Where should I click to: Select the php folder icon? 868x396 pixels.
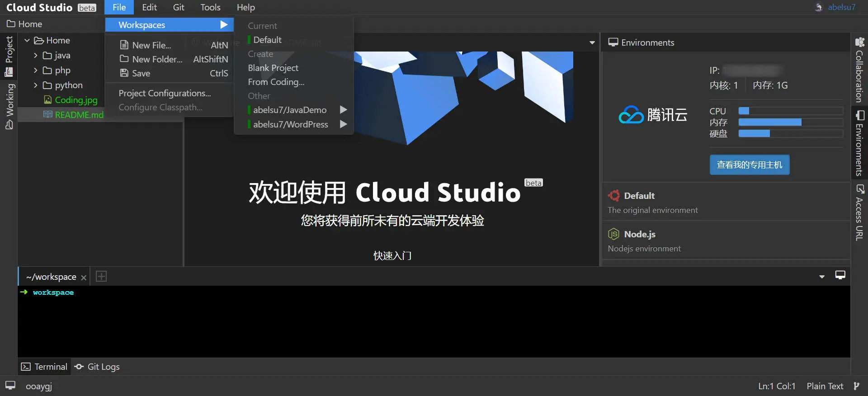pyautogui.click(x=47, y=70)
